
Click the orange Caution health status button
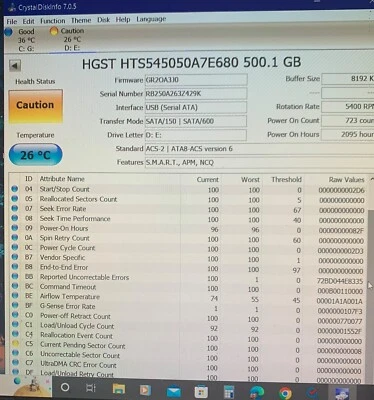[35, 106]
